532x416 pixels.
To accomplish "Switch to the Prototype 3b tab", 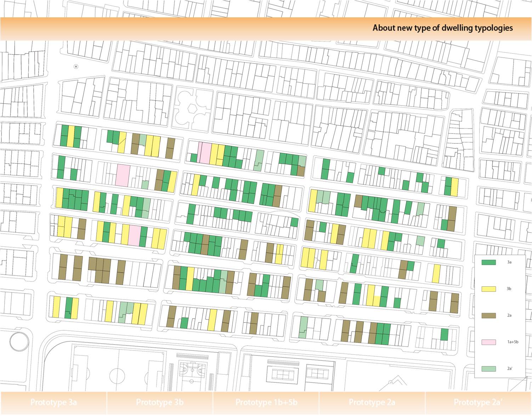I will click(x=160, y=403).
